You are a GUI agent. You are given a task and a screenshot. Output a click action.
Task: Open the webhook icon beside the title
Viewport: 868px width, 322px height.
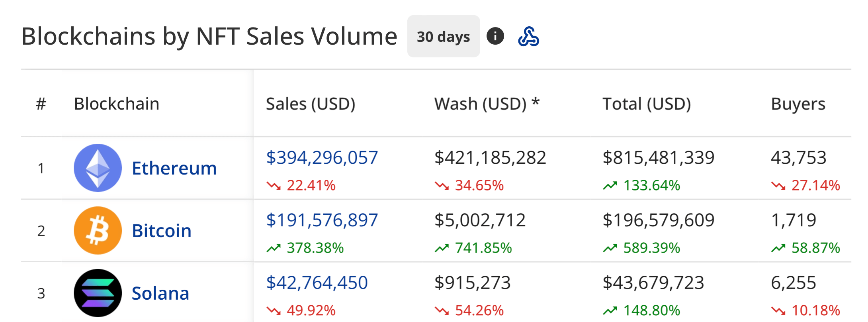[x=528, y=37]
